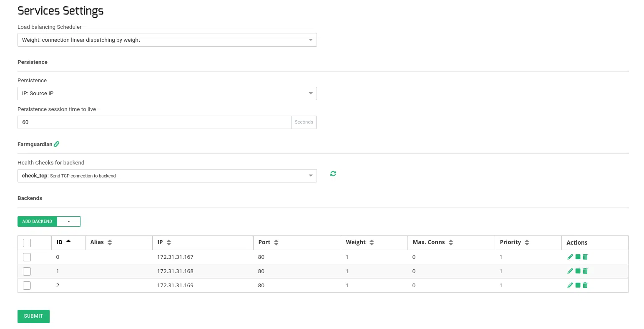Select all backends with header checkbox
Screen dimensions: 644x329
pos(27,243)
